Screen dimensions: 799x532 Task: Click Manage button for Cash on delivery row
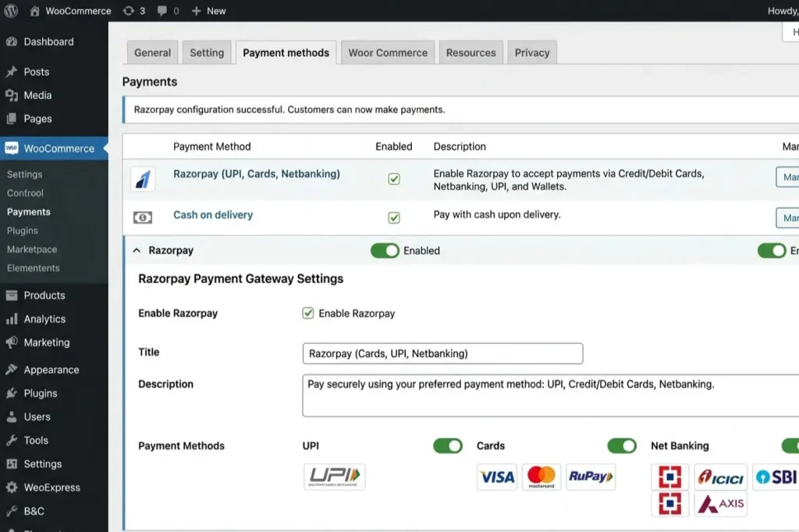(x=787, y=218)
